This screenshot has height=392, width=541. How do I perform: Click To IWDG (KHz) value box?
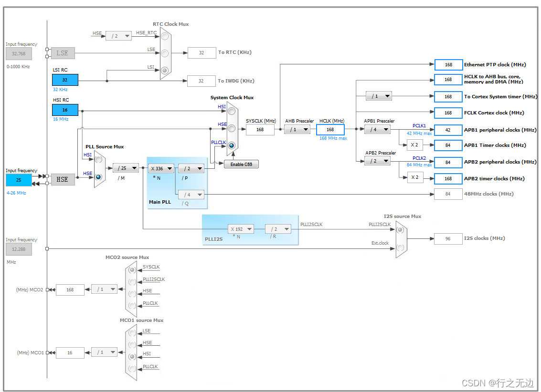point(202,81)
